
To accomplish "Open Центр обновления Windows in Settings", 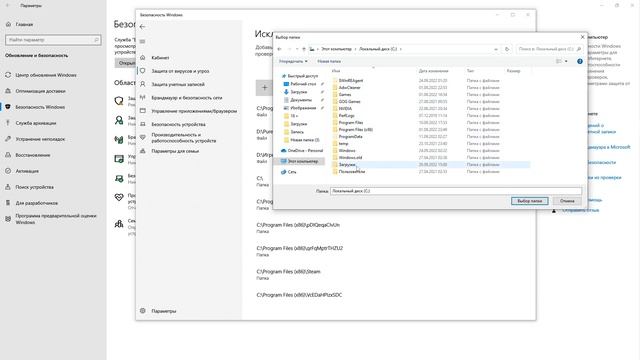I will pos(46,75).
